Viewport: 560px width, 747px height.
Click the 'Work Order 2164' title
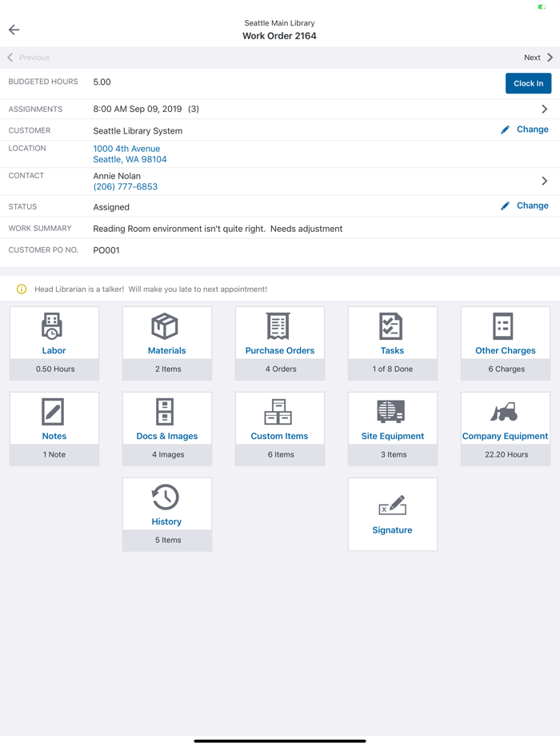pyautogui.click(x=279, y=36)
